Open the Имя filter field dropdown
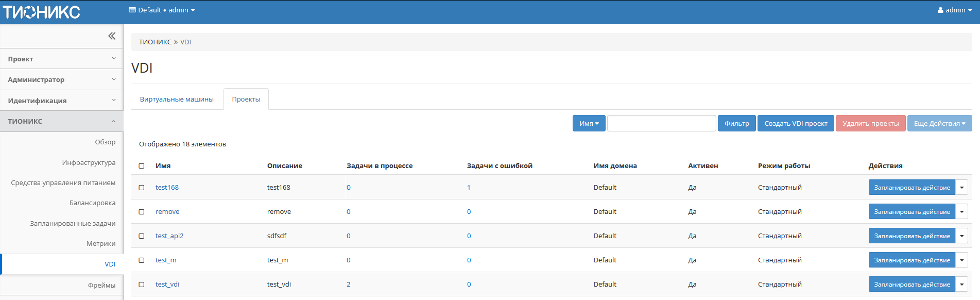The width and height of the screenshot is (980, 300). tap(589, 123)
